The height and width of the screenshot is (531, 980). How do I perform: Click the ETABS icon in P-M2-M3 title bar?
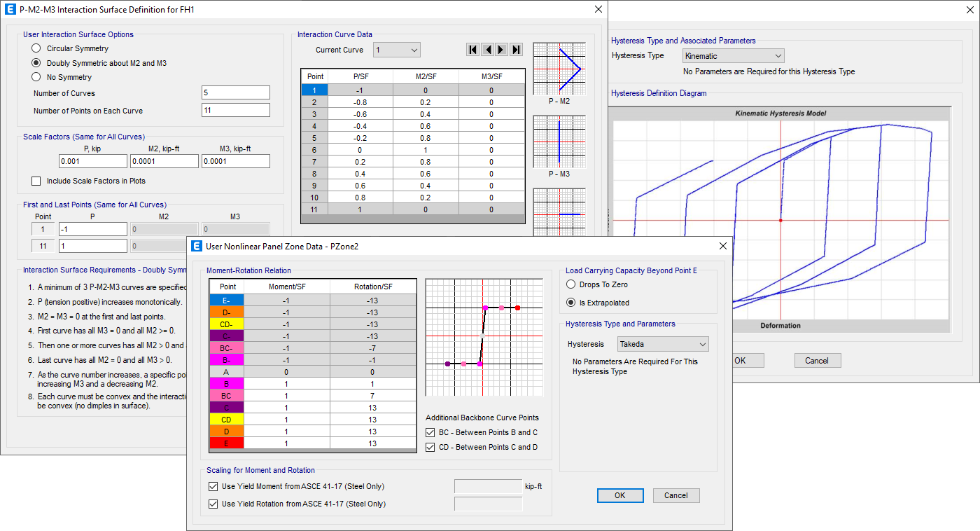click(10, 9)
